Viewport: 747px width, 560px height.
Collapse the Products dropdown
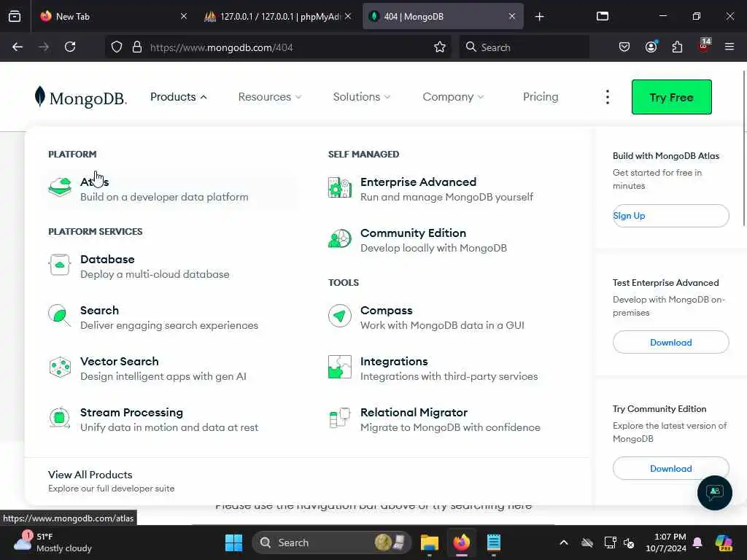179,97
